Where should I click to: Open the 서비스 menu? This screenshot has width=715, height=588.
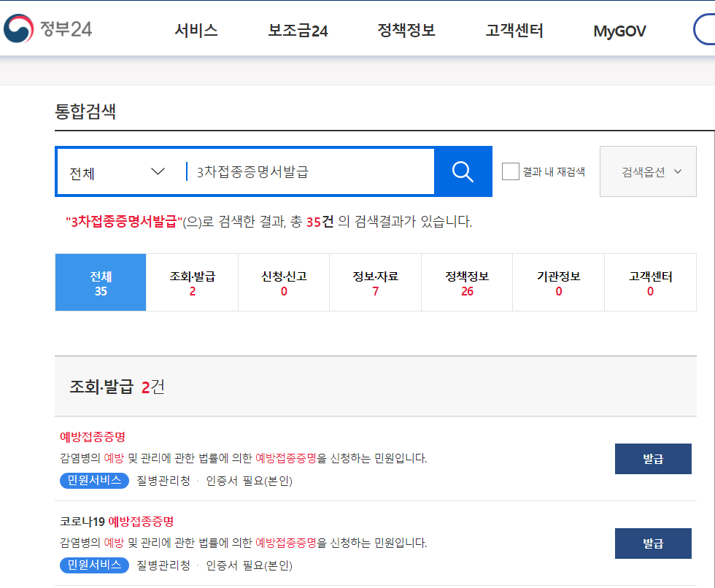[196, 30]
